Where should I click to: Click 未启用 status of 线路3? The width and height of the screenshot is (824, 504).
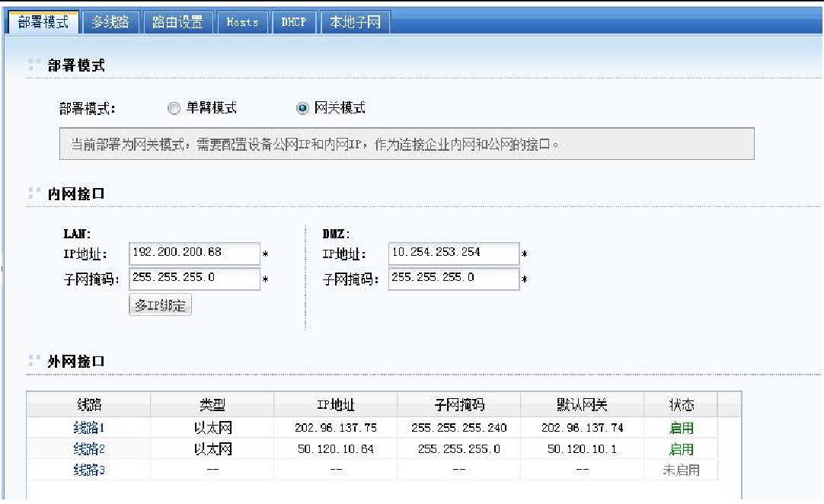681,470
